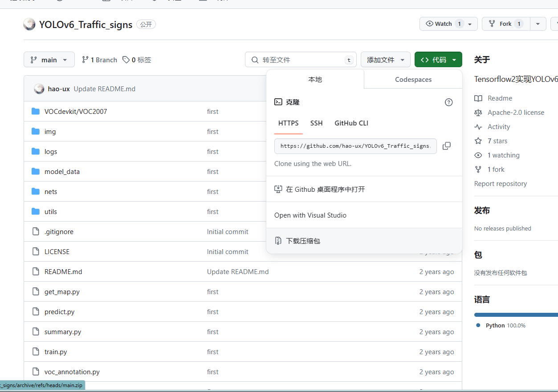Viewport: 558px width, 392px height.
Task: Click the folder icon beside VOCdevkit/VOC2007
Action: coord(36,111)
